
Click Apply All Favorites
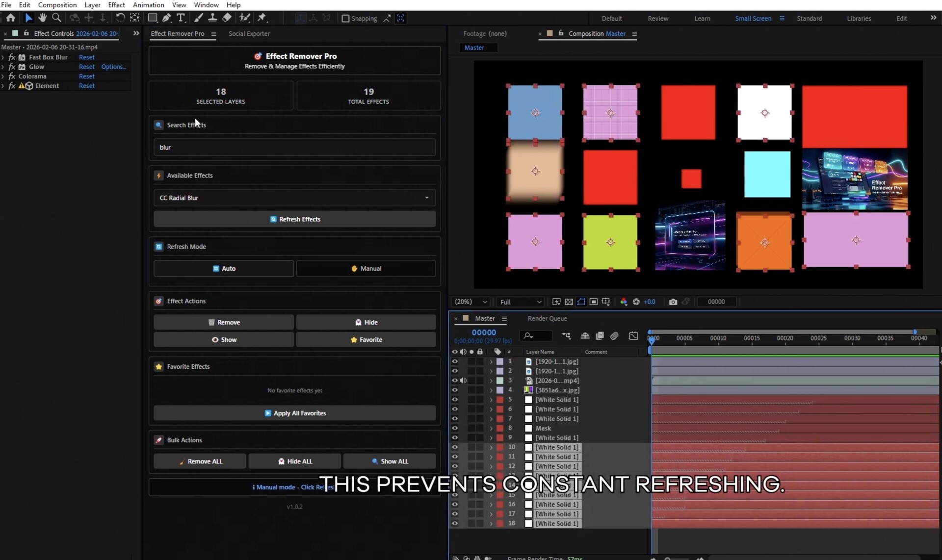pyautogui.click(x=294, y=413)
